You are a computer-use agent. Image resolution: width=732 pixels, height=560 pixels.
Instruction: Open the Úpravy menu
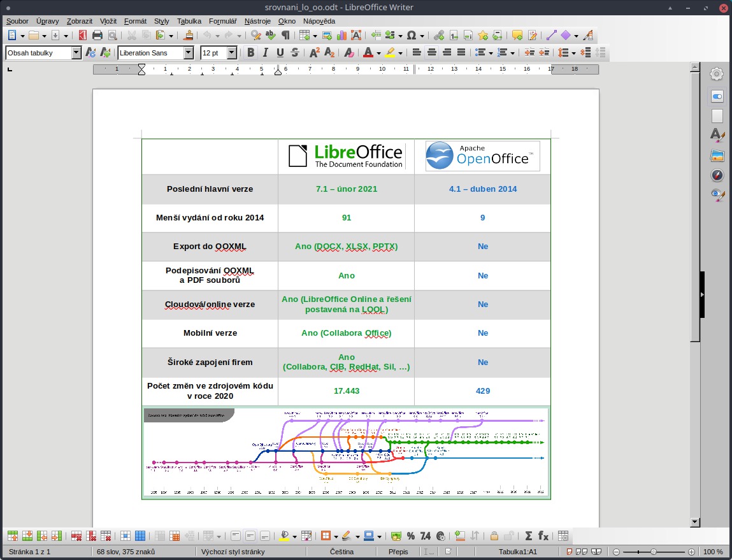click(x=48, y=21)
